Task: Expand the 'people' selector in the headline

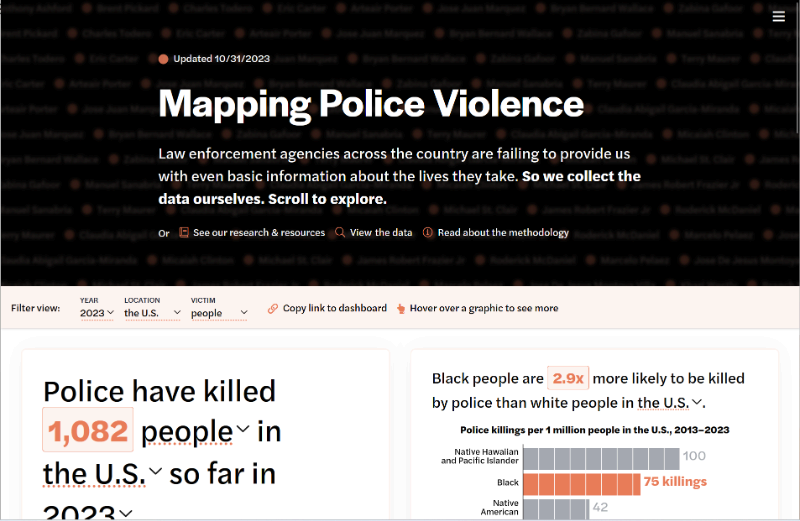Action: click(196, 432)
